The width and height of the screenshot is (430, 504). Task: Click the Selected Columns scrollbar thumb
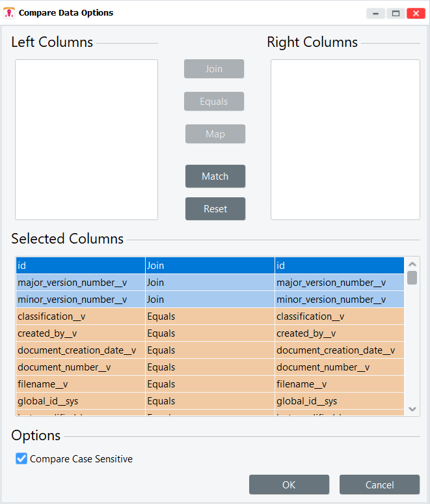tap(412, 278)
